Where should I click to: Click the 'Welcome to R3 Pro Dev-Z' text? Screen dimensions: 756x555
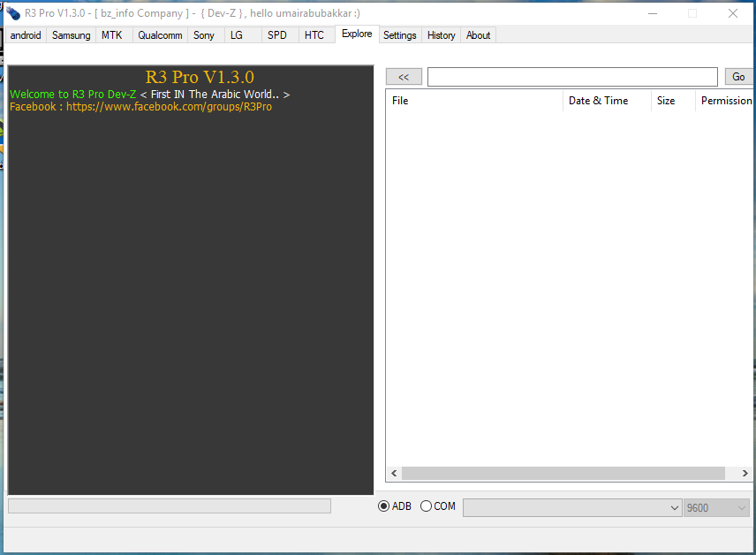[72, 94]
